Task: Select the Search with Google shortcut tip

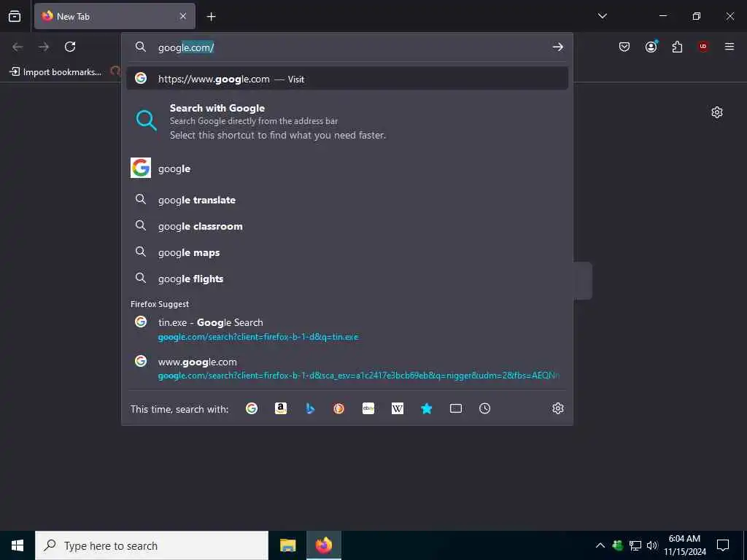Action: [347, 122]
